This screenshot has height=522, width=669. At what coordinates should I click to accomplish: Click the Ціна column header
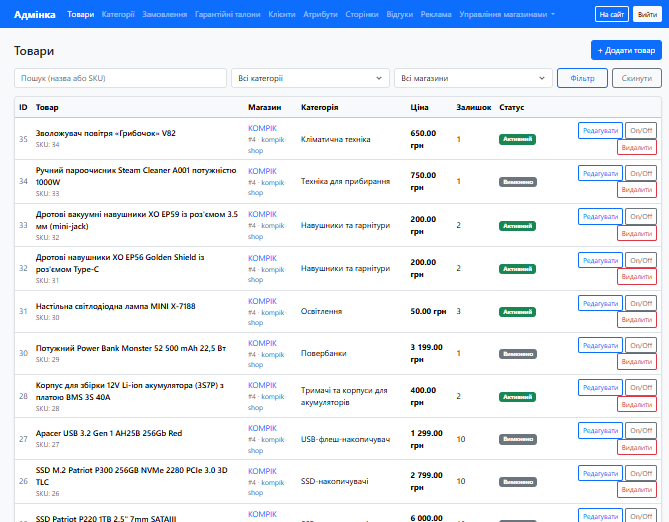419,107
